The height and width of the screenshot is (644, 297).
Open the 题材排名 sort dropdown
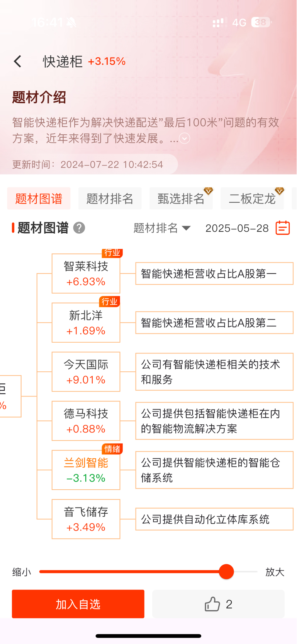point(162,228)
